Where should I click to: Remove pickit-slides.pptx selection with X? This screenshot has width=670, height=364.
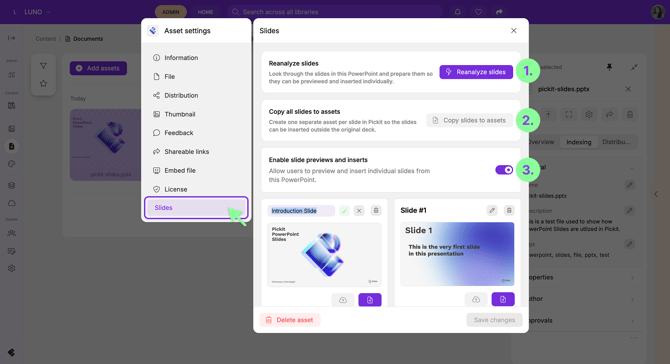(x=628, y=89)
